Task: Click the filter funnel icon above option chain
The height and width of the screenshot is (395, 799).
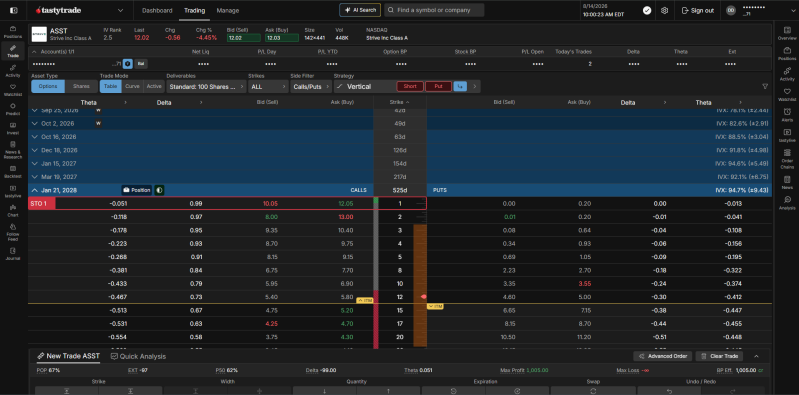Action: pyautogui.click(x=764, y=87)
